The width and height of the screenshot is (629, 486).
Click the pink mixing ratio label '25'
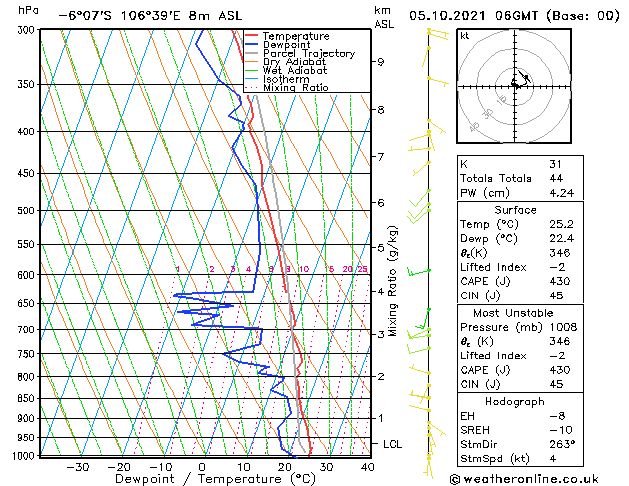click(x=363, y=269)
